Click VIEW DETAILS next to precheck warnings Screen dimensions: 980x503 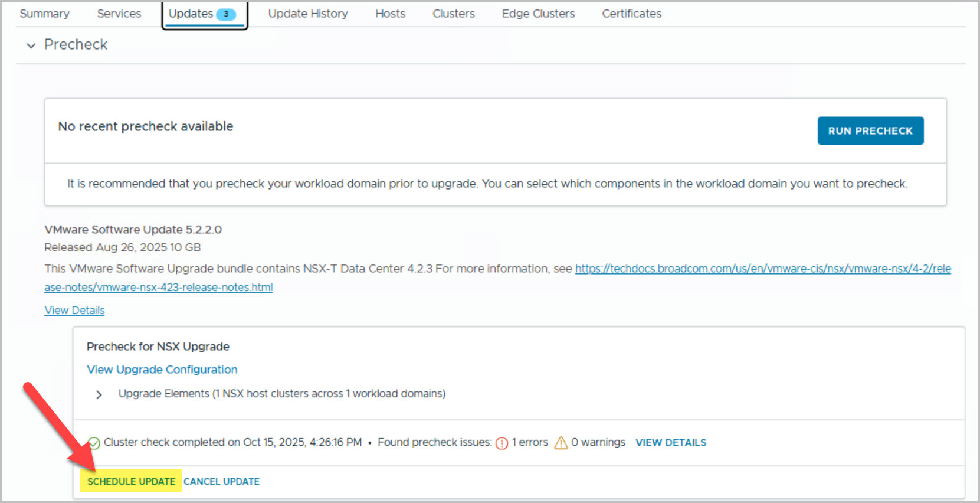(670, 443)
